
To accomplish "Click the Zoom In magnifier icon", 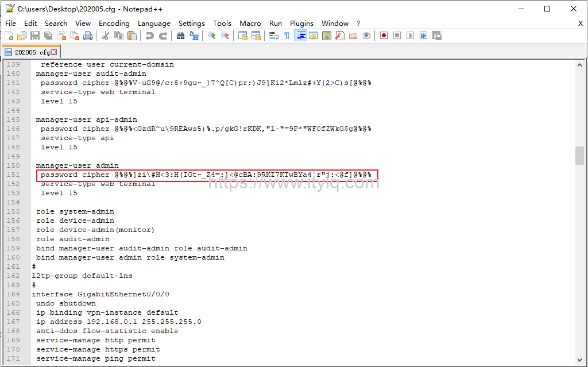I will tap(212, 36).
